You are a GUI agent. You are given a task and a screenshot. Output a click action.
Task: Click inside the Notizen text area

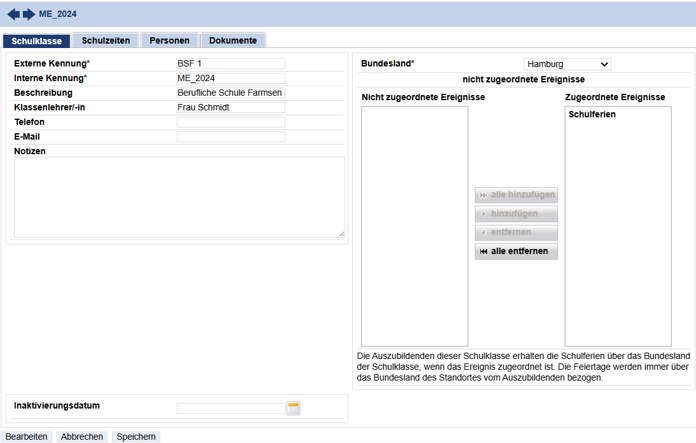179,197
